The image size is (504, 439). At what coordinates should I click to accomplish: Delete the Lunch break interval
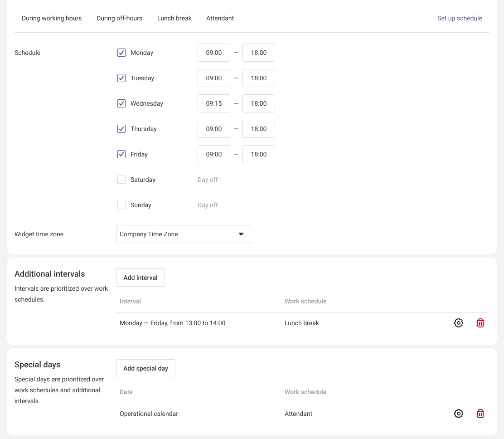click(480, 323)
